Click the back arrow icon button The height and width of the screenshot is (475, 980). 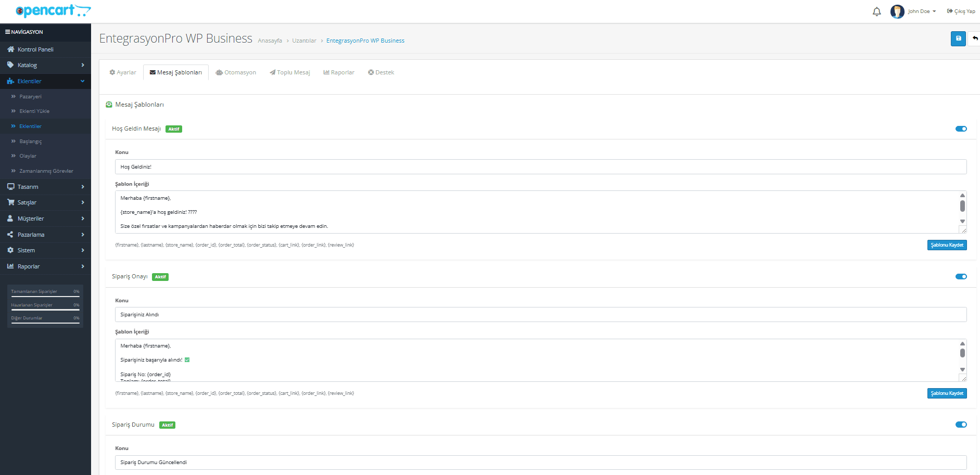[975, 38]
